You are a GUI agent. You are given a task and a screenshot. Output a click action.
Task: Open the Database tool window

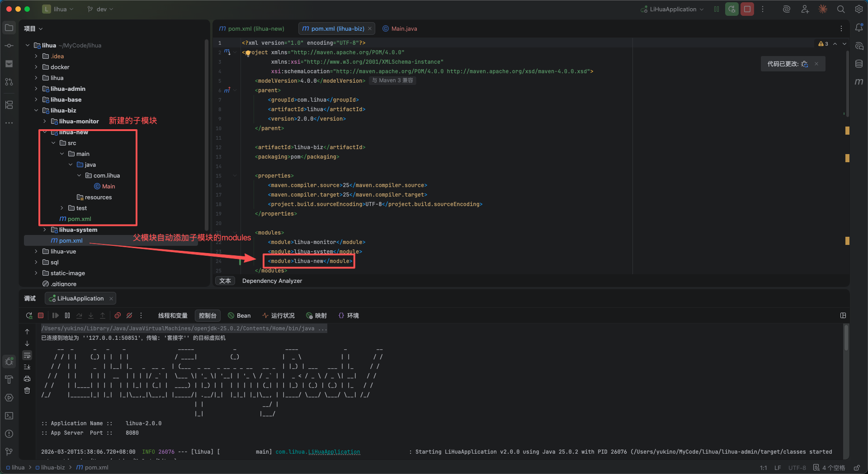pos(859,64)
